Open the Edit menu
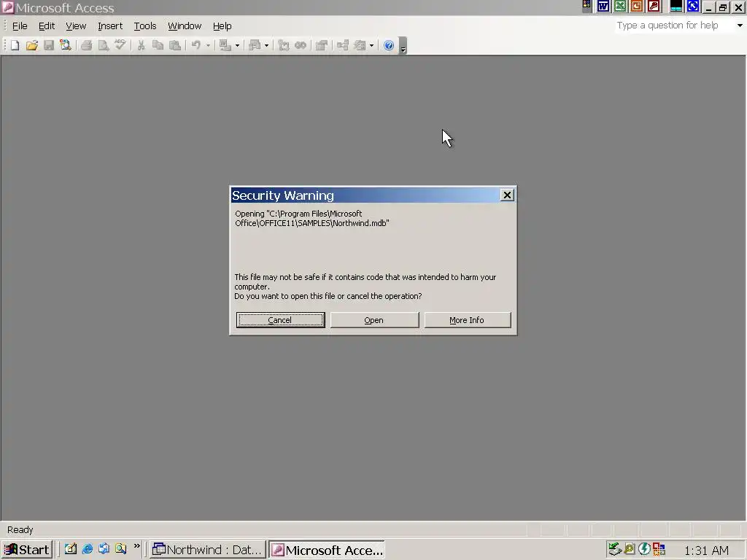747x560 pixels. [x=47, y=26]
